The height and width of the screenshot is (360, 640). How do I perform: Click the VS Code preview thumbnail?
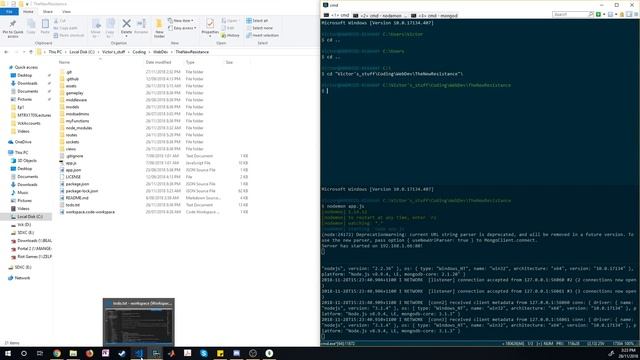click(x=139, y=322)
